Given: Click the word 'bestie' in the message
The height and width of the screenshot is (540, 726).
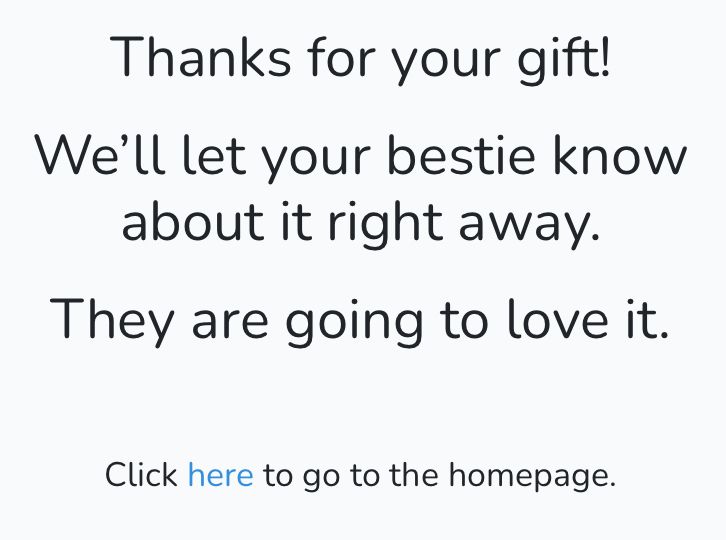Looking at the screenshot, I should pyautogui.click(x=461, y=155).
